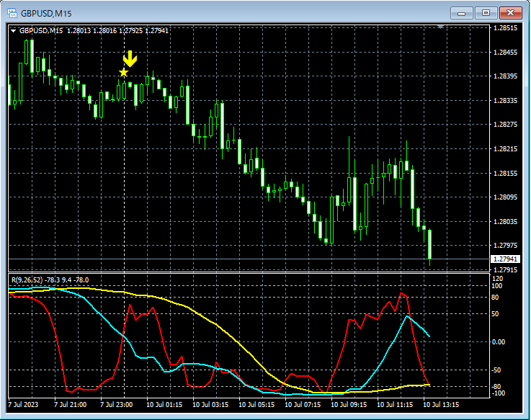531x420 pixels.
Task: Select the last candlestick at 1.27941
Action: 429,244
